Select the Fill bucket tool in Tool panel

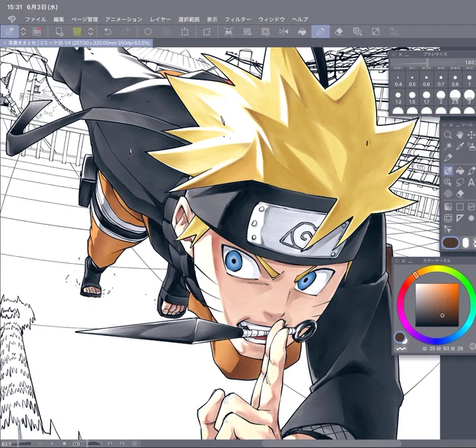460,171
